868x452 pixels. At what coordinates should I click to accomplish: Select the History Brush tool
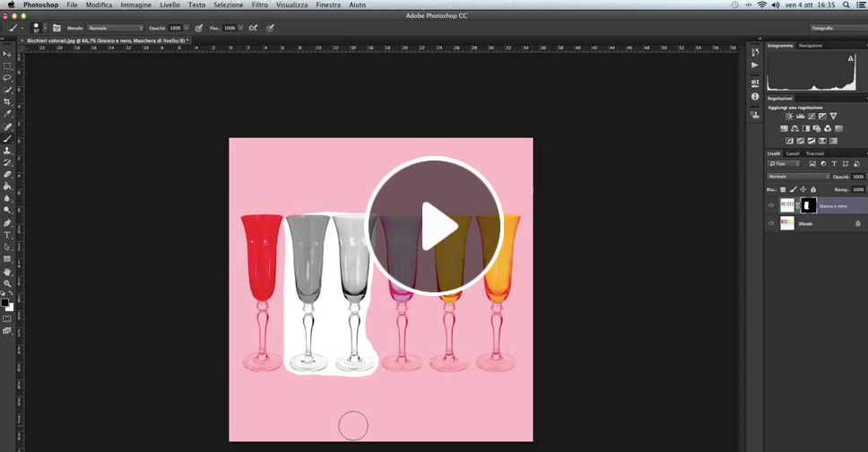[x=7, y=162]
